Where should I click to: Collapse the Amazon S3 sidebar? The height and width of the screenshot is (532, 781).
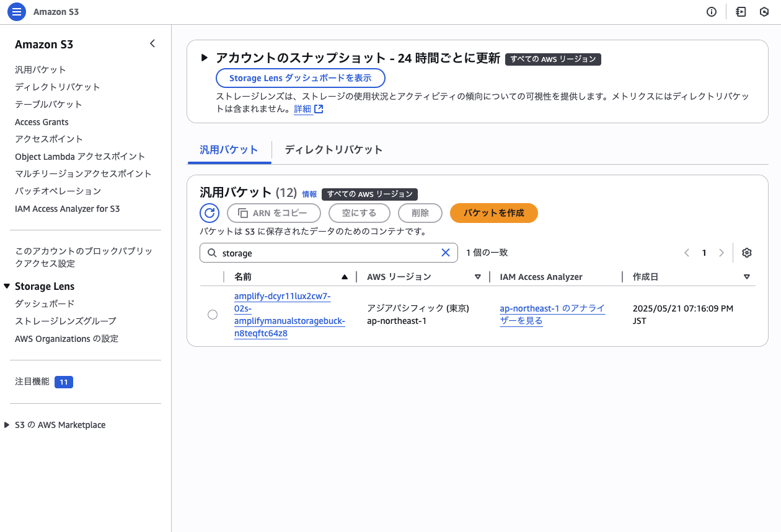[152, 43]
